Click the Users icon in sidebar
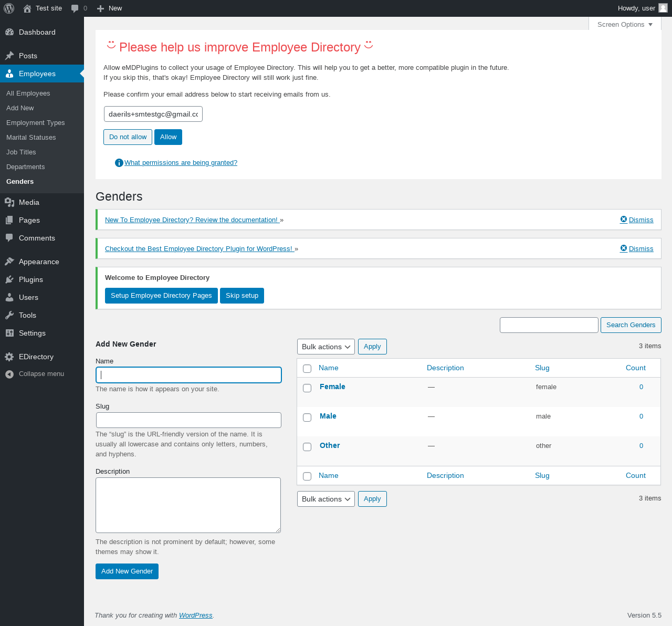The width and height of the screenshot is (672, 626). pos(9,297)
